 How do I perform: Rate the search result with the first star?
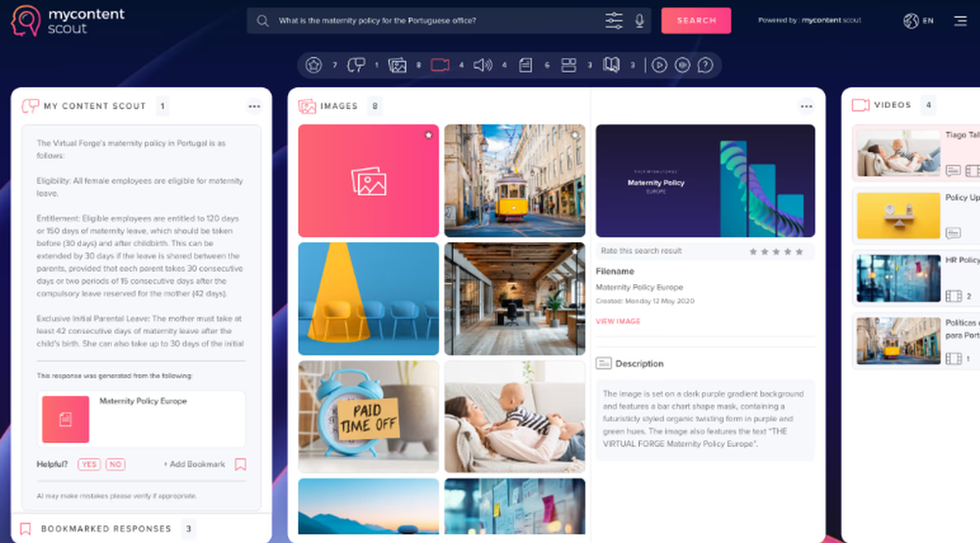[x=753, y=251]
